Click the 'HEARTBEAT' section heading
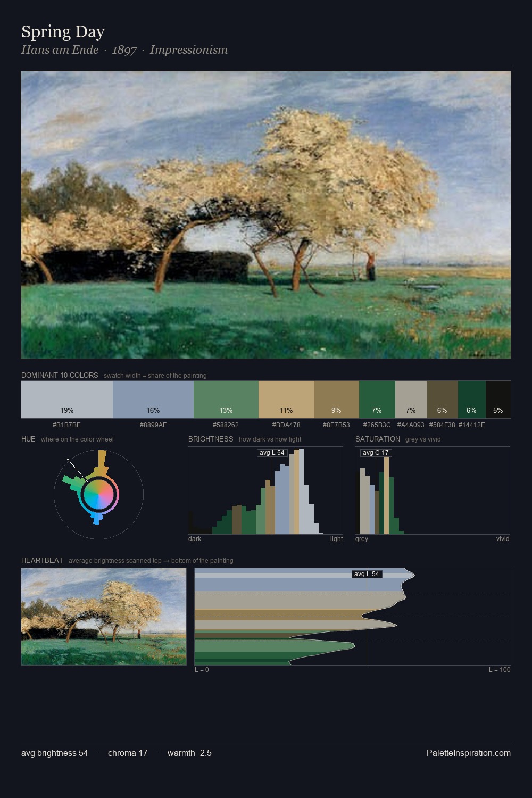 coord(42,560)
